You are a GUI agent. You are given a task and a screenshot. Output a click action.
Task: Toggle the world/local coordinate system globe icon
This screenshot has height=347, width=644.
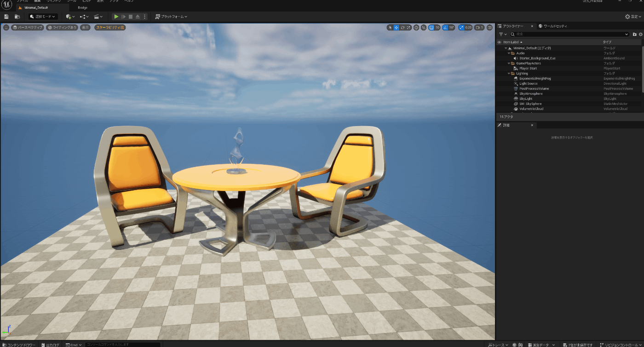416,28
